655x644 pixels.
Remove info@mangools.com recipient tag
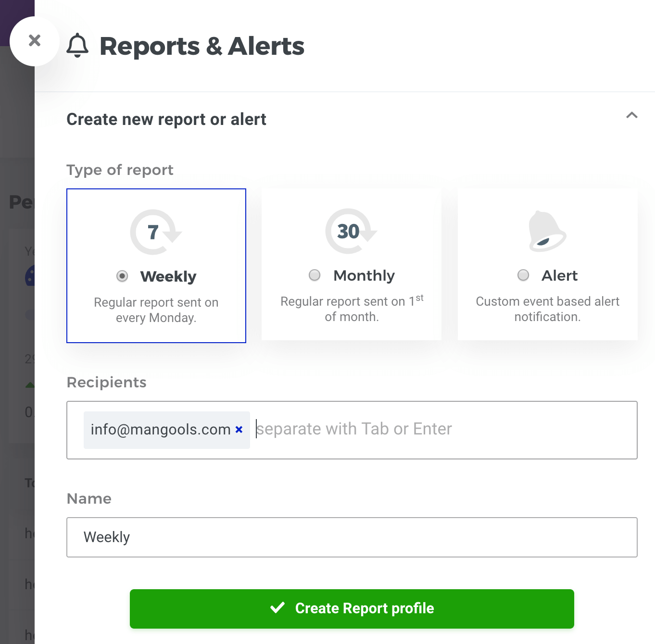pos(239,430)
